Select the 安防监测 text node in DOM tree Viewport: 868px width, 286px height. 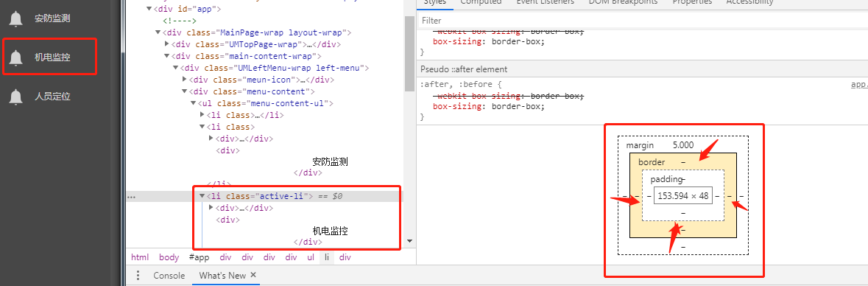point(330,162)
